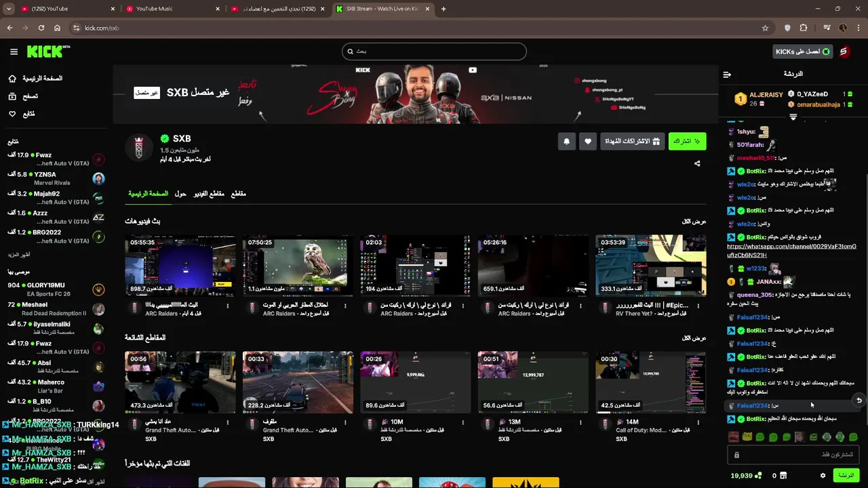Screen dimensions: 868x488
Task: Open options for the 05:55:35 video
Action: point(228,306)
